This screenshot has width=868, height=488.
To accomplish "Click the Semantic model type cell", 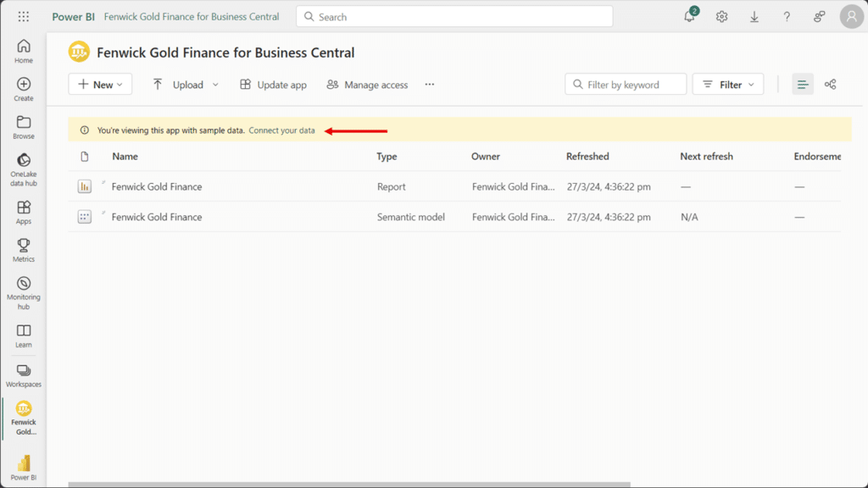I will (411, 217).
